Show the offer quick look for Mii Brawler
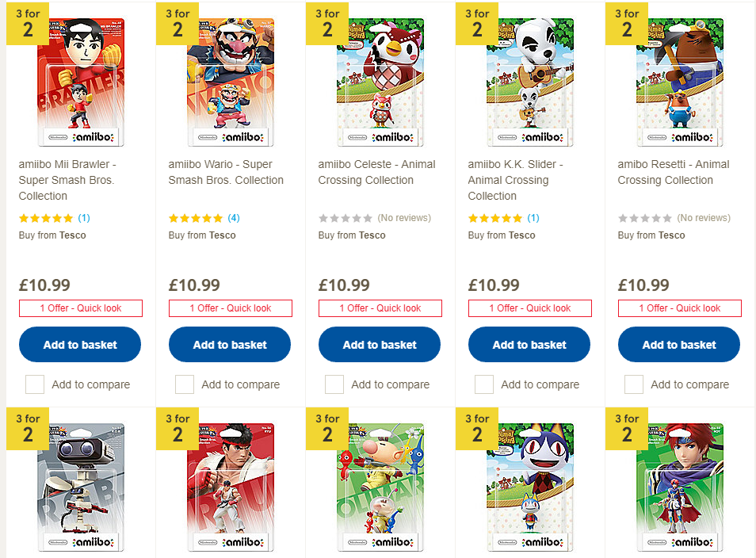The height and width of the screenshot is (558, 756). coord(81,308)
